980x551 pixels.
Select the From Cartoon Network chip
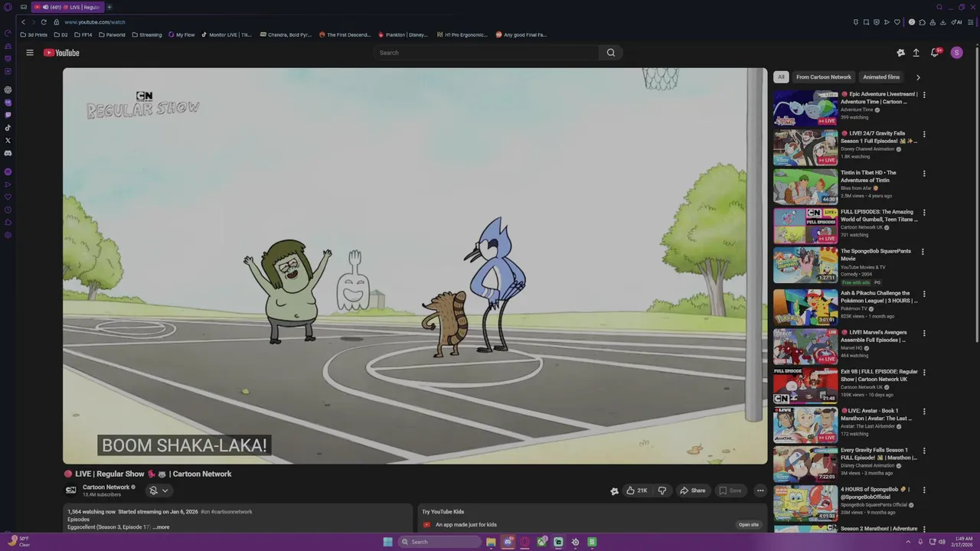(824, 77)
